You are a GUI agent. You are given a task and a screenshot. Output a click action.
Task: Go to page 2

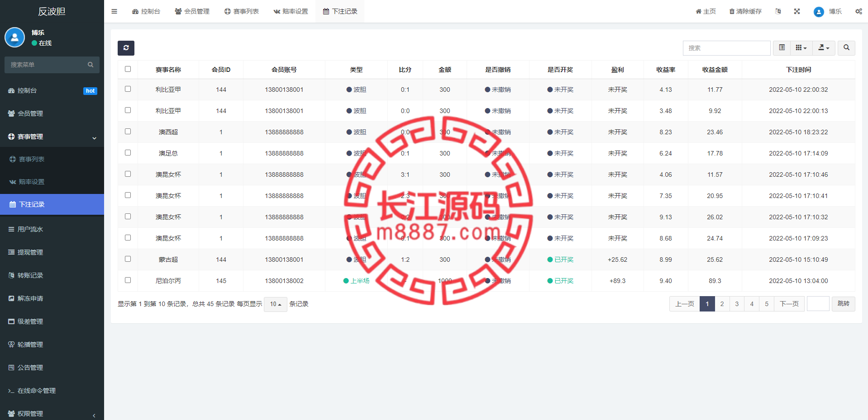[722, 304]
